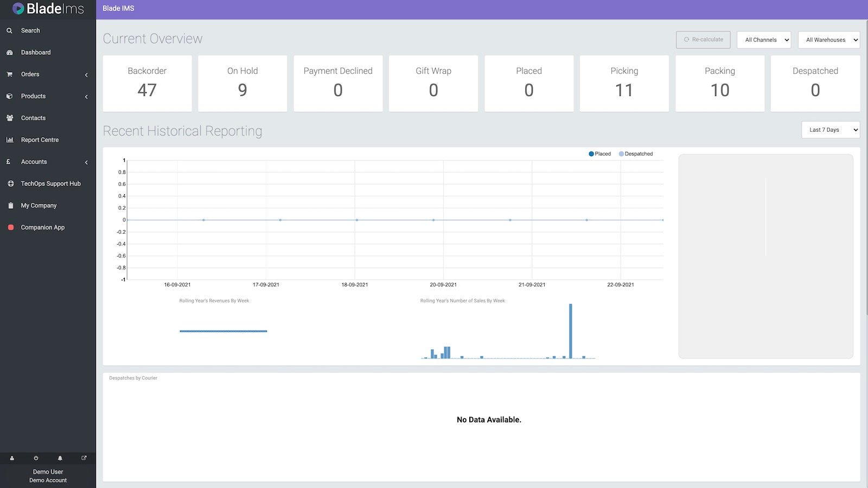Open the All Channels dropdown

[x=764, y=40]
